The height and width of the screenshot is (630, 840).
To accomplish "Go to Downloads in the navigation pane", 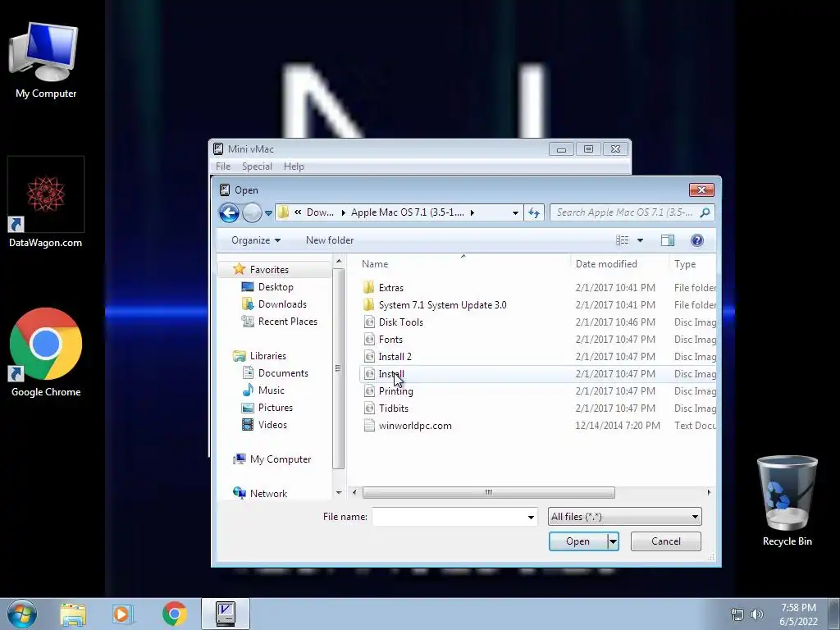I will point(274,304).
